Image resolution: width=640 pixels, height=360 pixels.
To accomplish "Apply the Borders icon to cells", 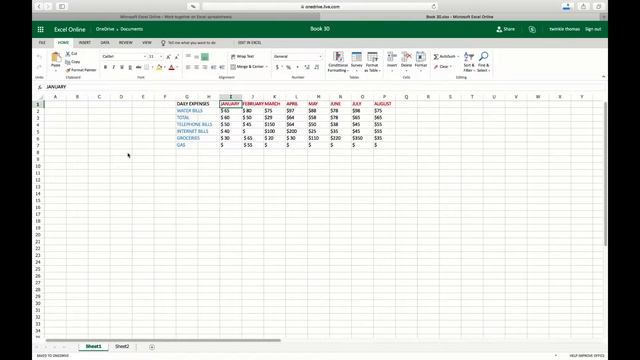I will [x=147, y=67].
